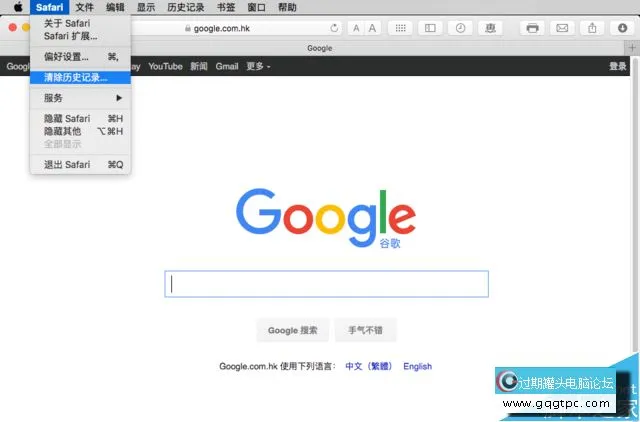This screenshot has width=640, height=422.
Task: Email this page with envelope icon
Action: [x=562, y=28]
